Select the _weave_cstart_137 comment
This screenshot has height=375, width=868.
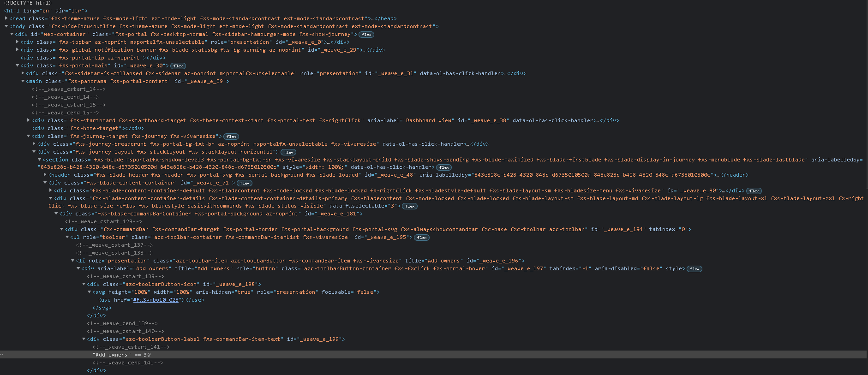114,245
